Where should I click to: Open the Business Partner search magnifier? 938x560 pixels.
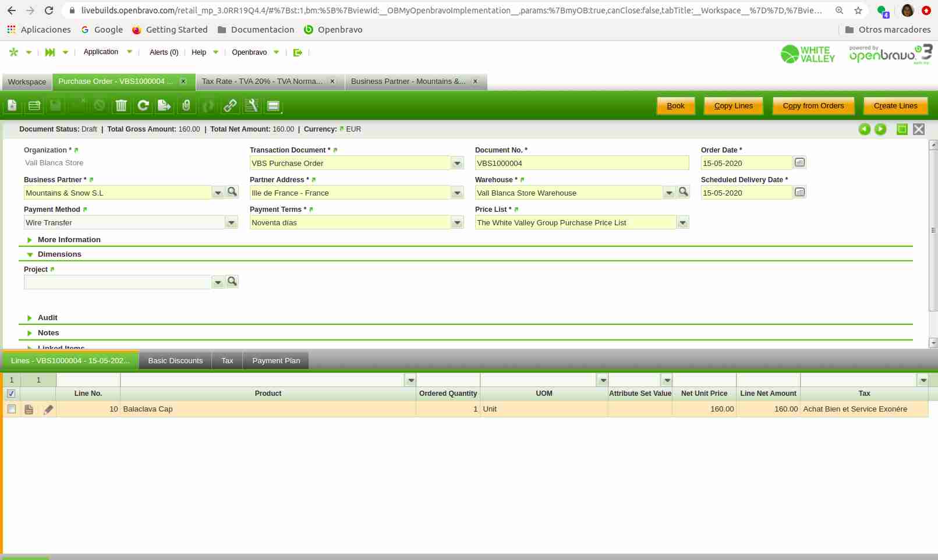tap(232, 192)
